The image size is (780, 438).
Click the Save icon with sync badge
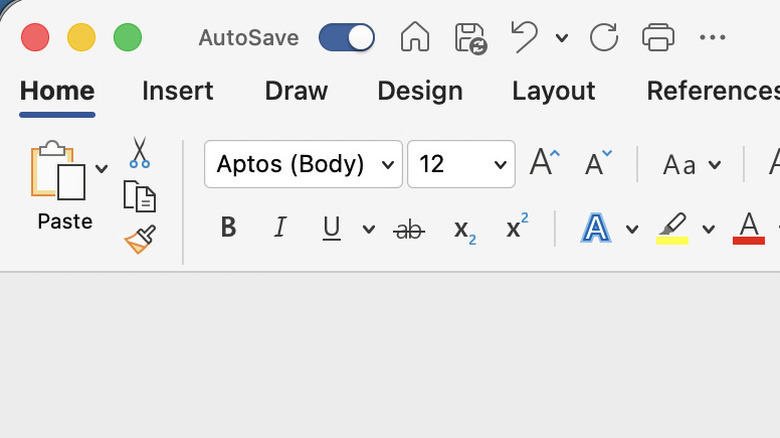coord(471,38)
